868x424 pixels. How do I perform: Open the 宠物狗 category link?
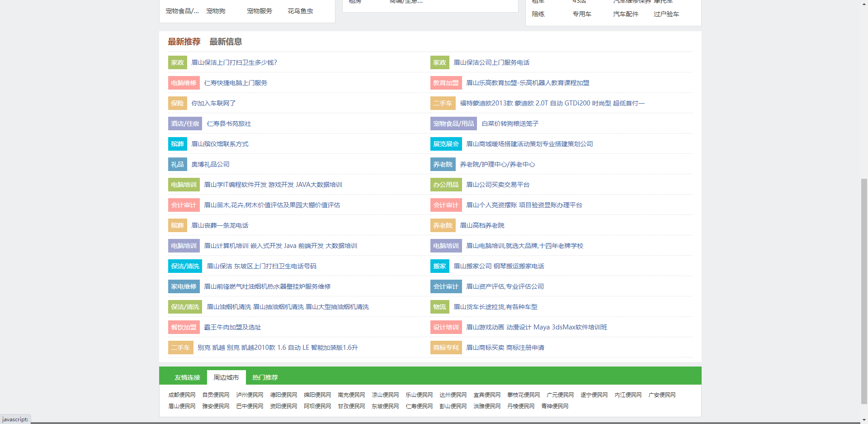[216, 11]
